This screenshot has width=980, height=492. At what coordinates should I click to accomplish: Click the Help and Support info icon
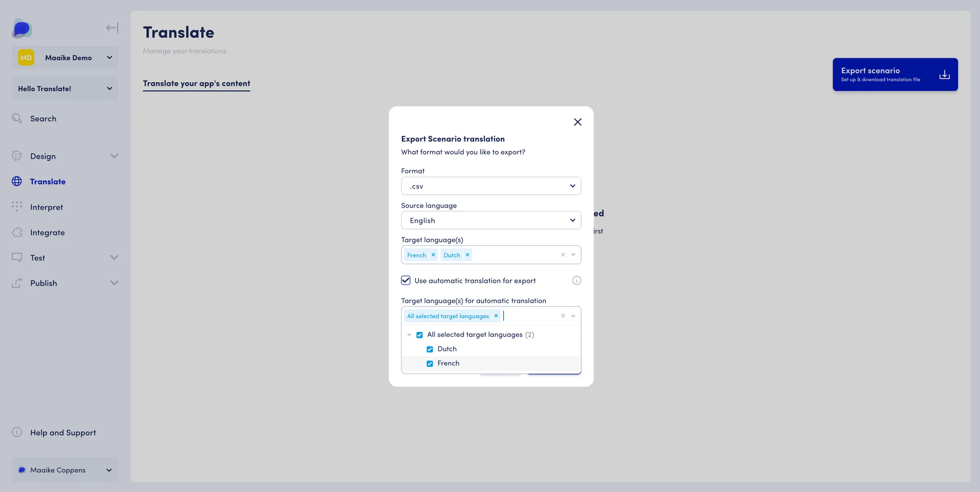(x=17, y=432)
